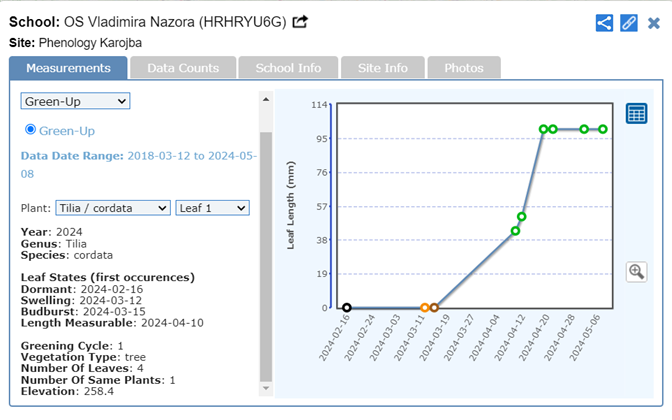Click the Data Date Range link
This screenshot has height=420, width=672.
[139, 163]
